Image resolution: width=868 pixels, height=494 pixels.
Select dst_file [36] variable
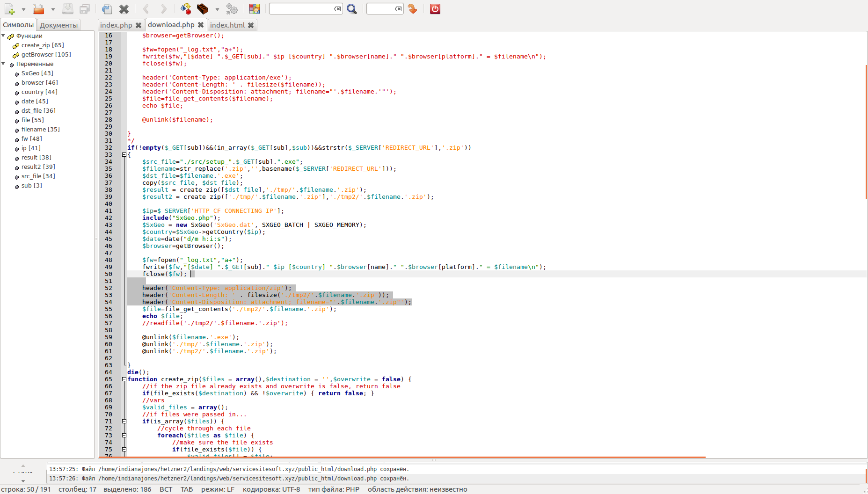coord(38,111)
